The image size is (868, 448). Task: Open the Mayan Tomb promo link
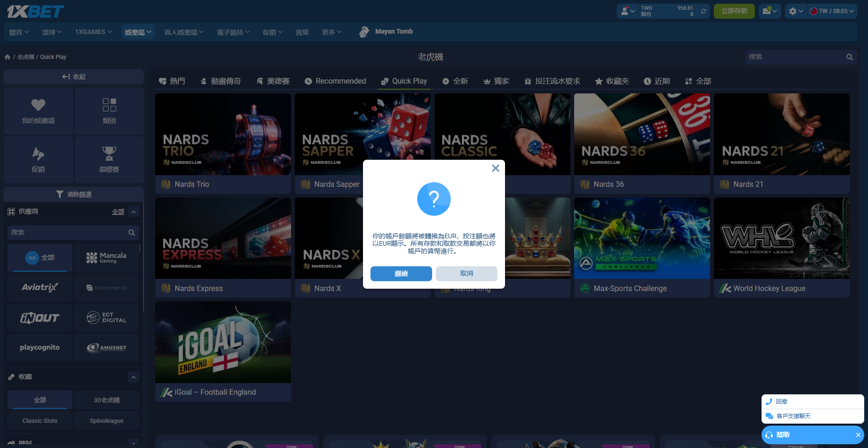pyautogui.click(x=386, y=32)
